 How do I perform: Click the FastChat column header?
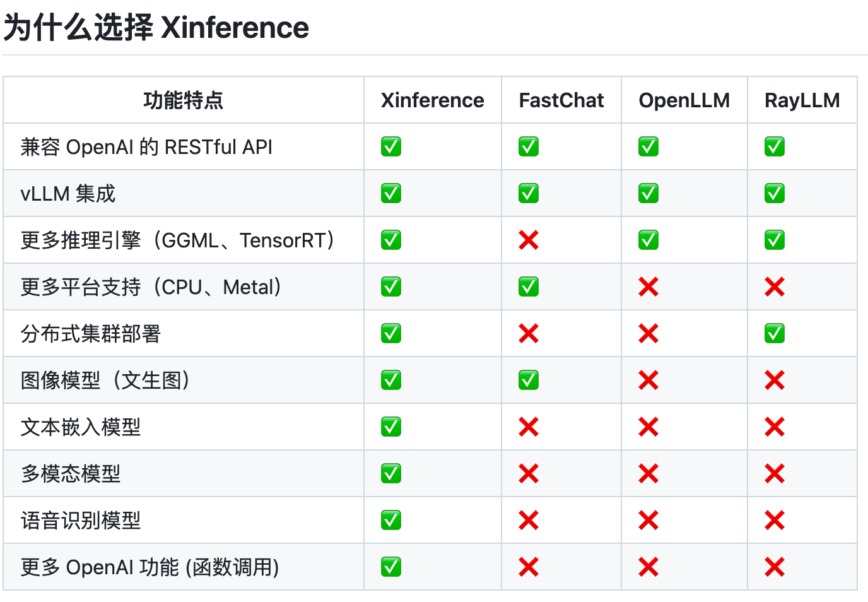pos(561,100)
